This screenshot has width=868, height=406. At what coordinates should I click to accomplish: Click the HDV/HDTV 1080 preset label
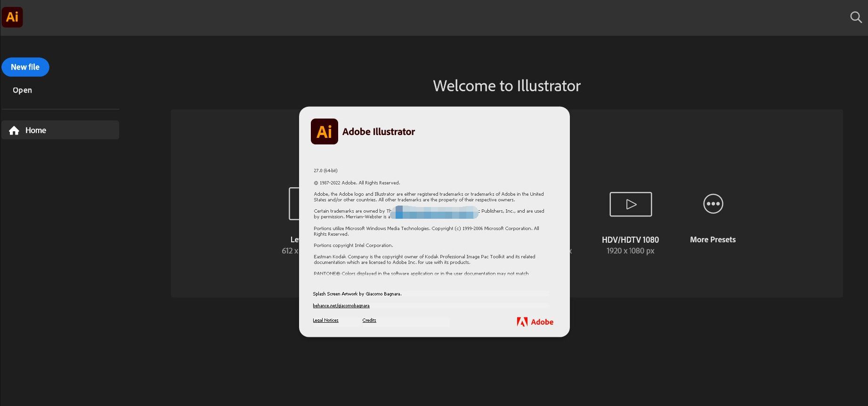[x=630, y=240]
